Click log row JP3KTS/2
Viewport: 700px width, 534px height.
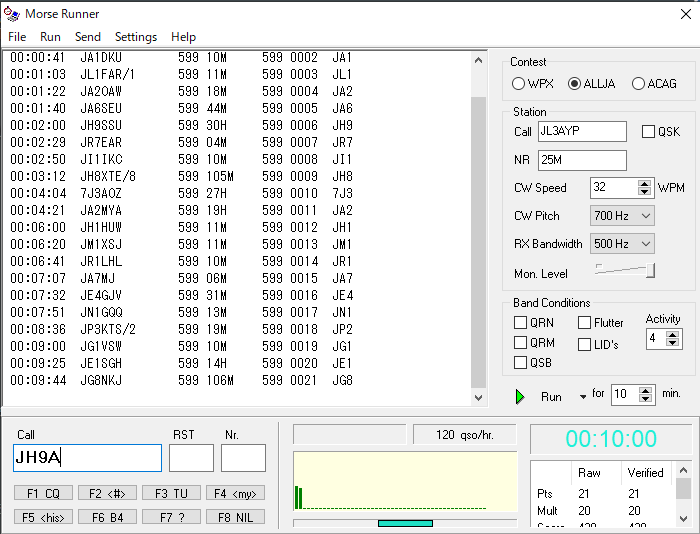(x=237, y=329)
